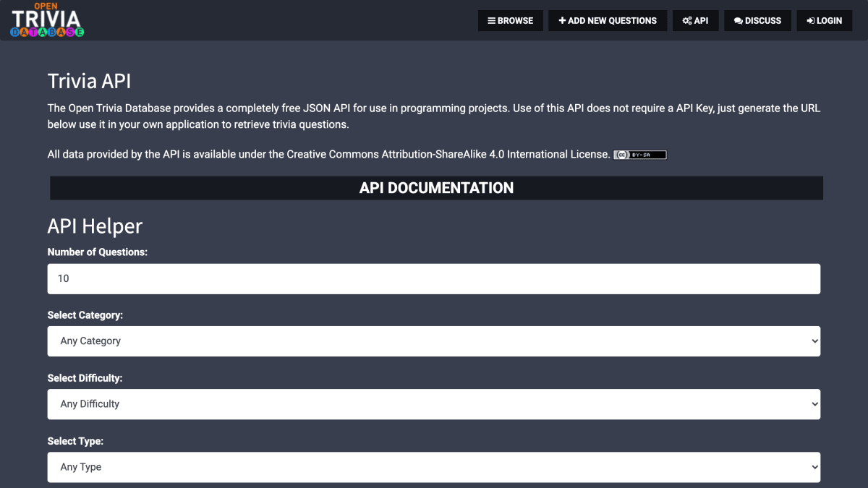Expand the Select Type dropdown
Screen dimensions: 868x488
pyautogui.click(x=434, y=467)
